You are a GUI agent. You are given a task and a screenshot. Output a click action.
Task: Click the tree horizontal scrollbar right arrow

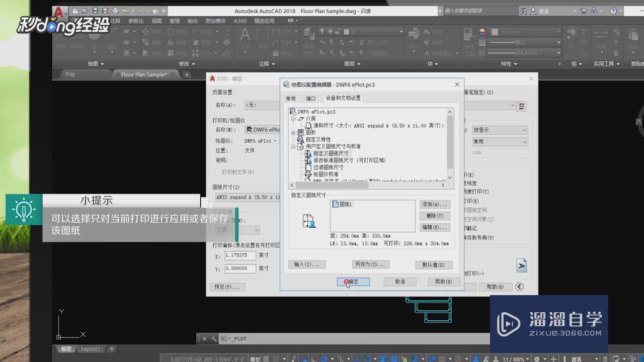click(443, 185)
